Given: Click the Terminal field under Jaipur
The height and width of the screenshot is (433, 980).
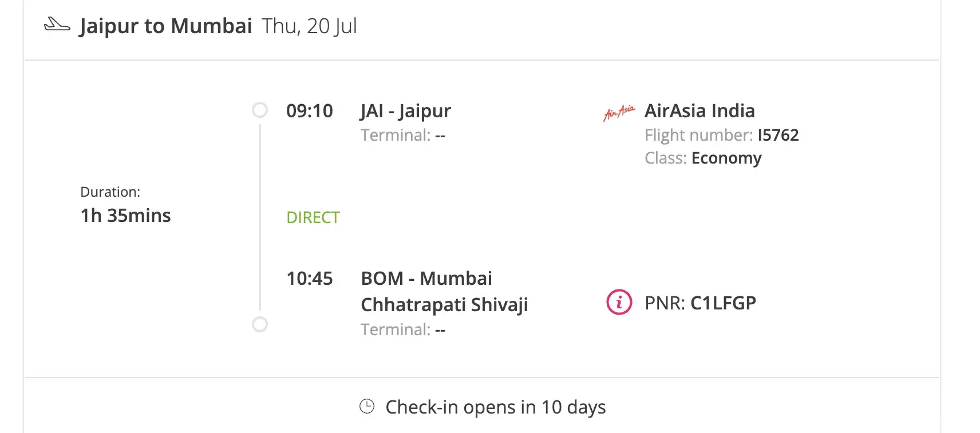Looking at the screenshot, I should (402, 136).
